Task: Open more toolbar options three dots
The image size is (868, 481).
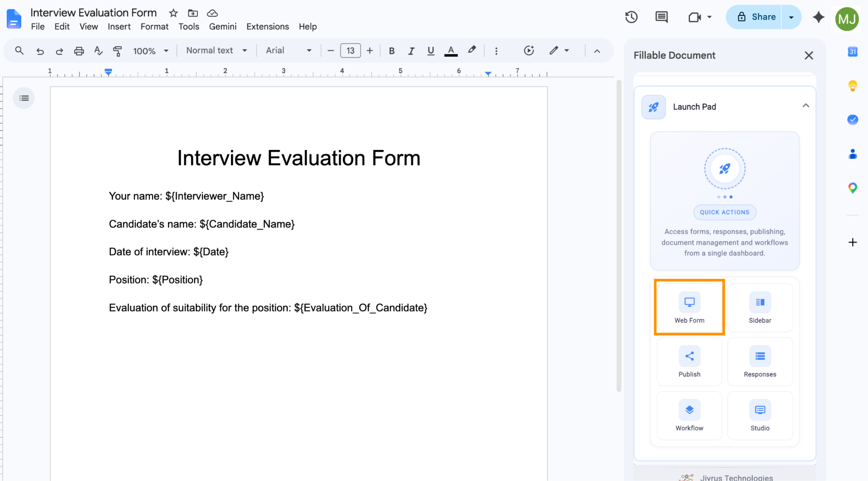Action: coord(496,51)
